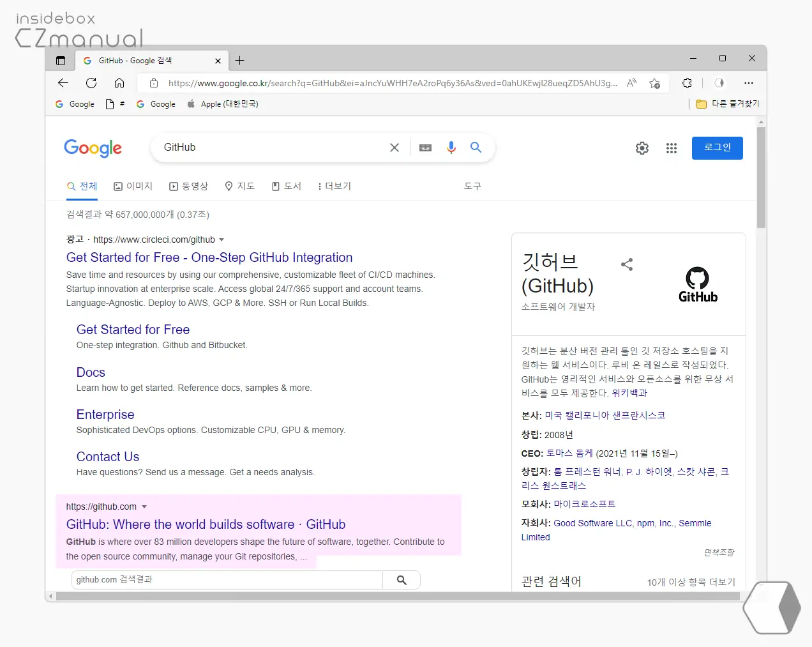Open the 토마스 돔케 CEO link
The image size is (812, 647).
[x=569, y=453]
